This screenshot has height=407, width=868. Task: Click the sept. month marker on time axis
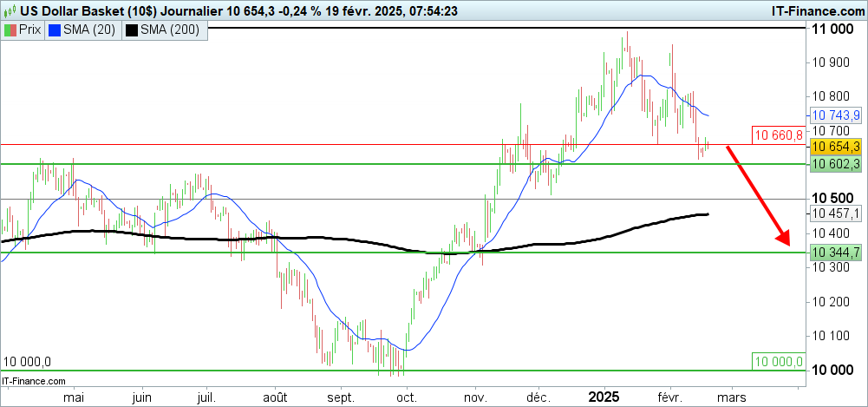[x=340, y=397]
